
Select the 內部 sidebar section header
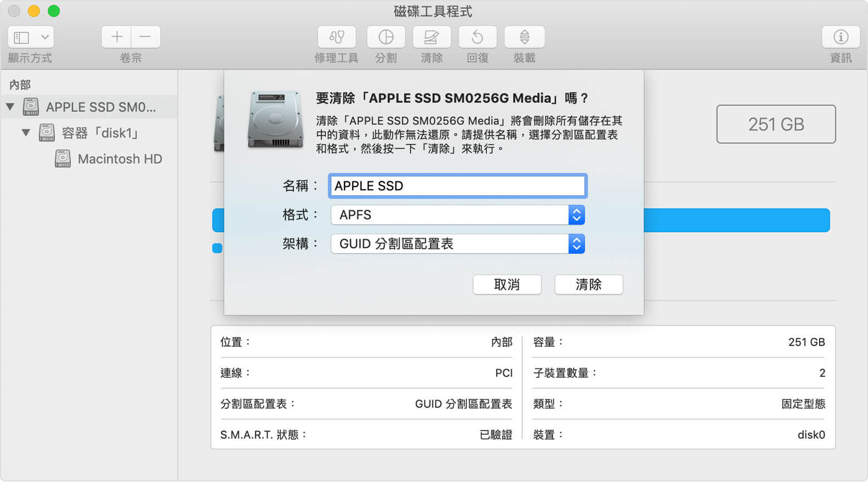coord(20,85)
